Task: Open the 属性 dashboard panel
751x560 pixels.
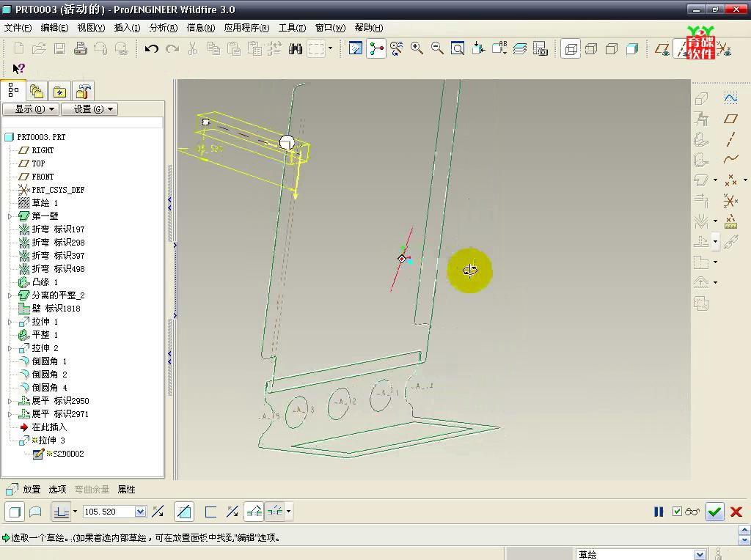Action: click(126, 489)
